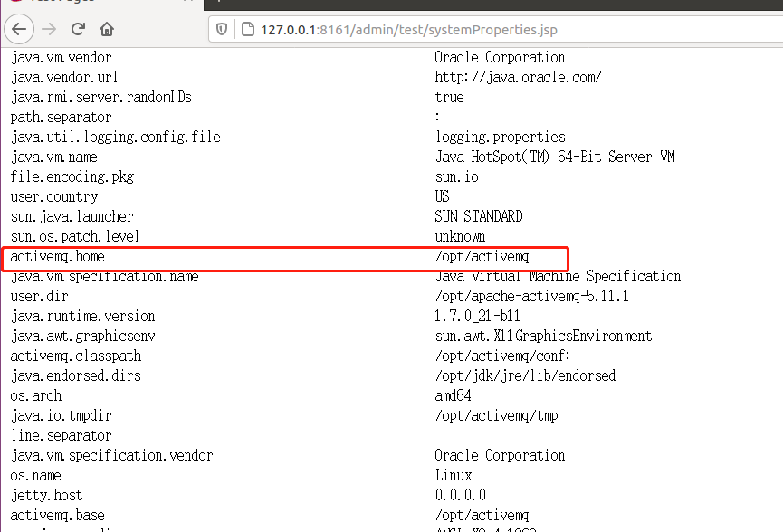Click the page info icon beside the URL
This screenshot has height=532, width=783.
coord(246,30)
